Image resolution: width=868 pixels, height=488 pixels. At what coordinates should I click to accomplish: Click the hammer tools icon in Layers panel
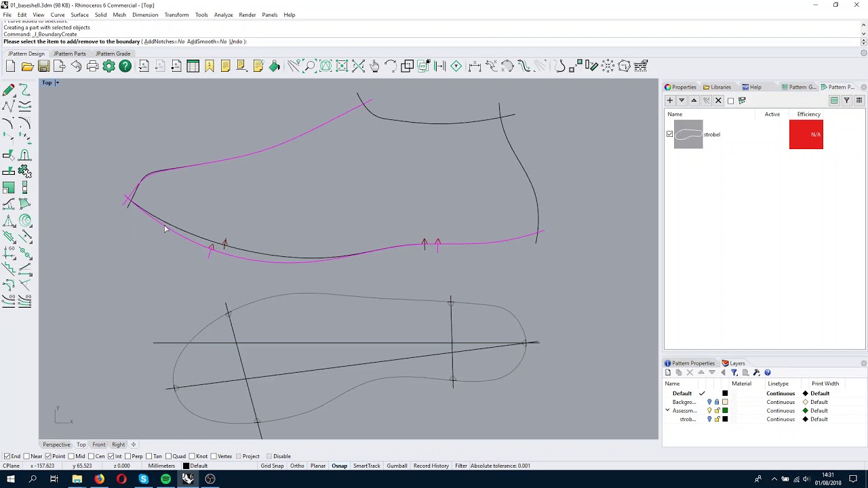(756, 372)
